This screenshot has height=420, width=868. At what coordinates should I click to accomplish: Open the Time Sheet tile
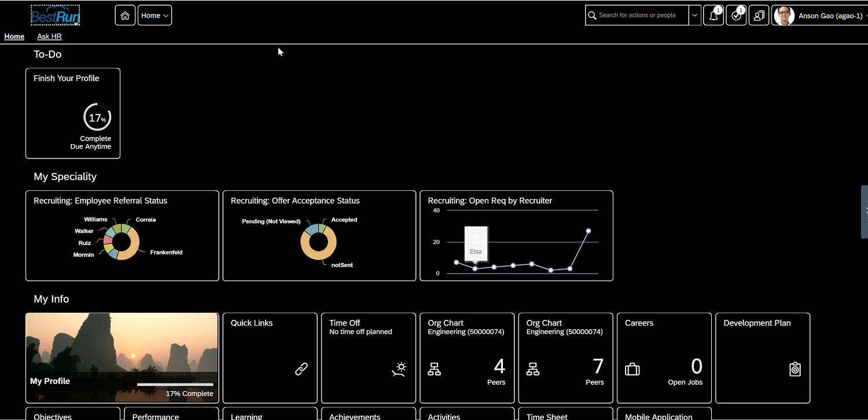point(566,414)
